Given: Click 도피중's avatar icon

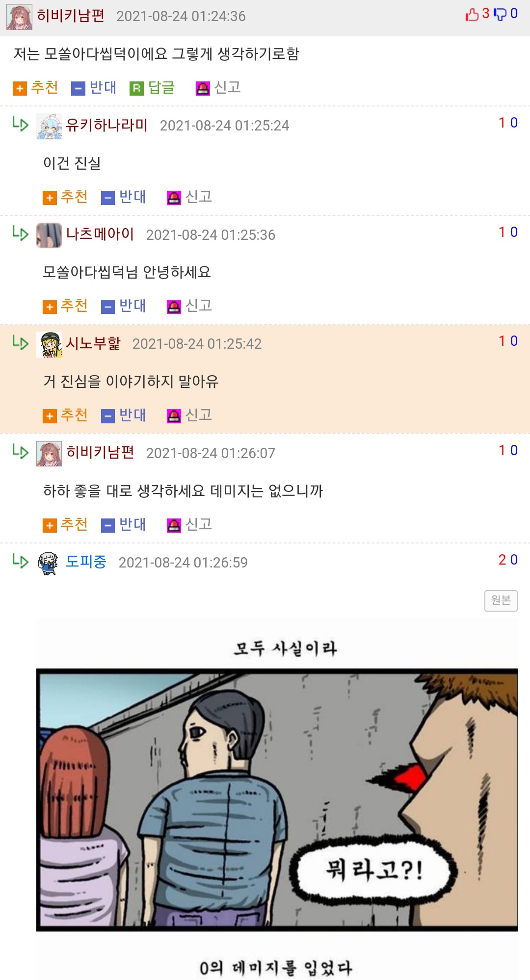Looking at the screenshot, I should (x=48, y=563).
